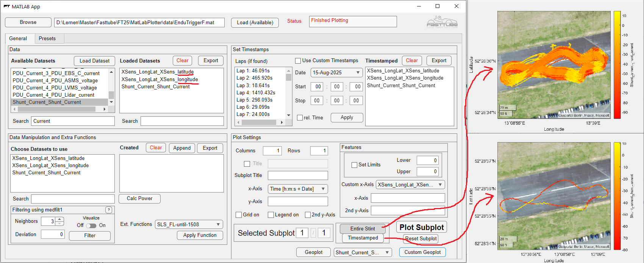Enable Use Custom Timestamps checkbox
The width and height of the screenshot is (644, 263).
tap(298, 61)
